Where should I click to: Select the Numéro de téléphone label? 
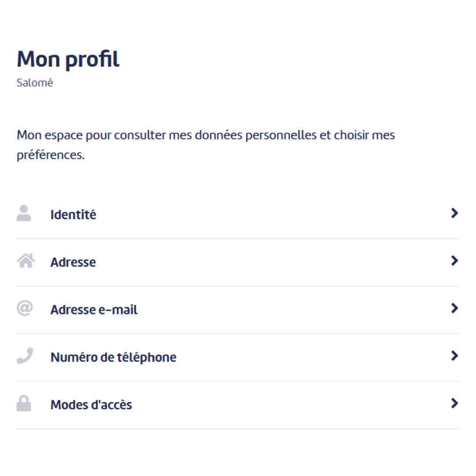click(113, 357)
